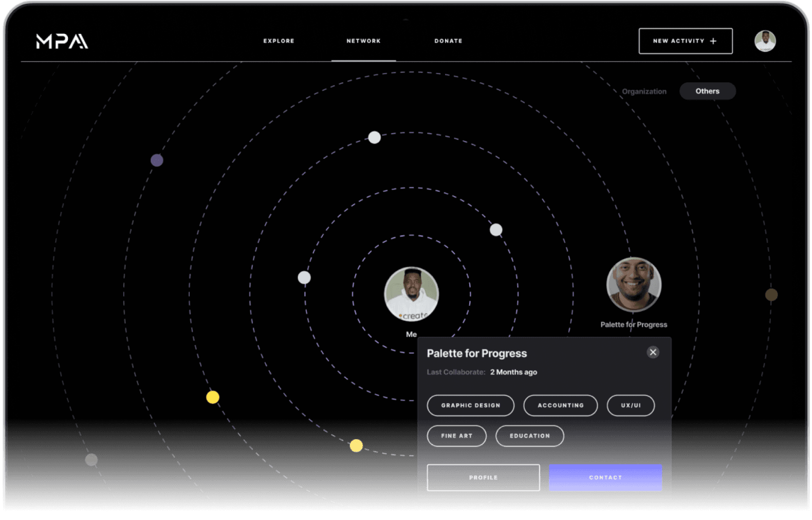Click the Me avatar at the center
This screenshot has height=520, width=812.
click(412, 294)
